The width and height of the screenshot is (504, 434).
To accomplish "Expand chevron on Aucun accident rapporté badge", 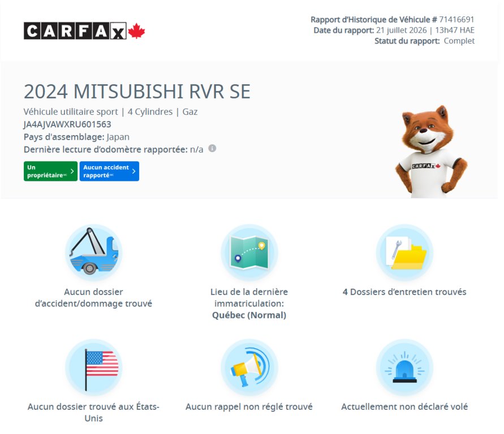I will (133, 171).
